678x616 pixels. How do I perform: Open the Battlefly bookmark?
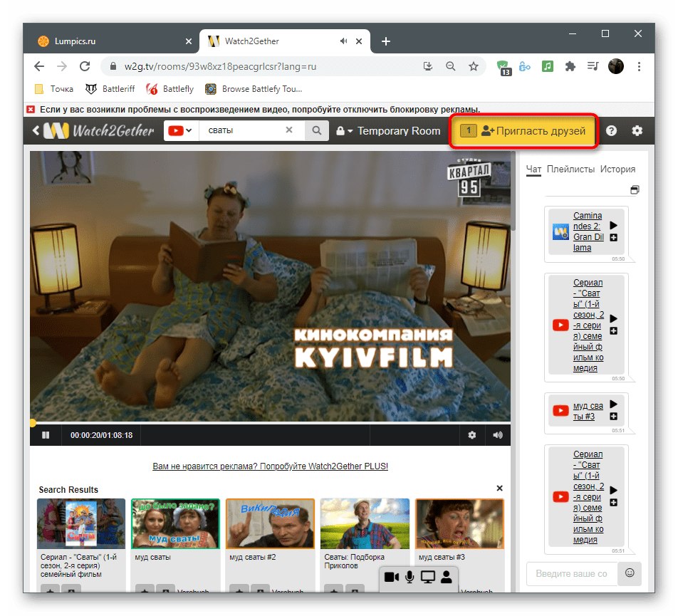click(x=170, y=89)
